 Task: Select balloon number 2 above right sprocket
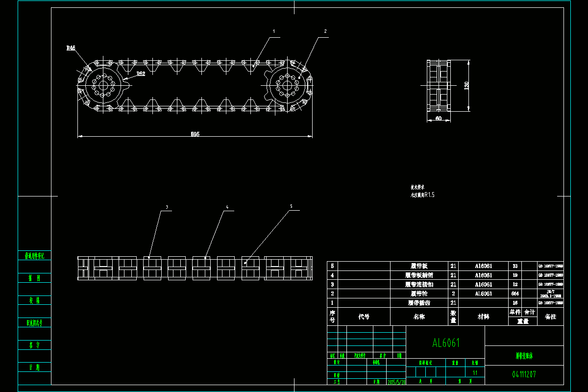click(x=324, y=31)
